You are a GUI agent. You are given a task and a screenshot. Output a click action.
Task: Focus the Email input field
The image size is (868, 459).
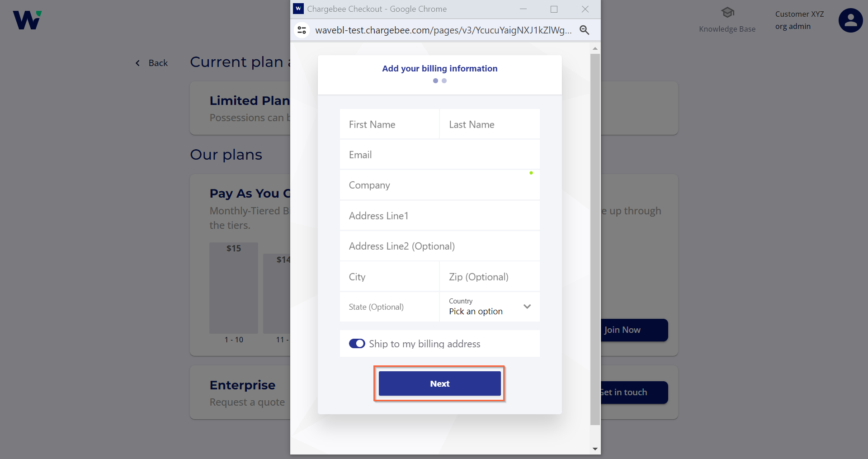pyautogui.click(x=440, y=155)
